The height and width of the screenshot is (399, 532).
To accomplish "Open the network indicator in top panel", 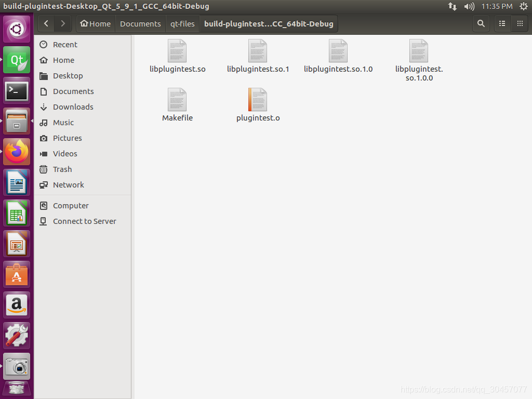I will tap(453, 6).
